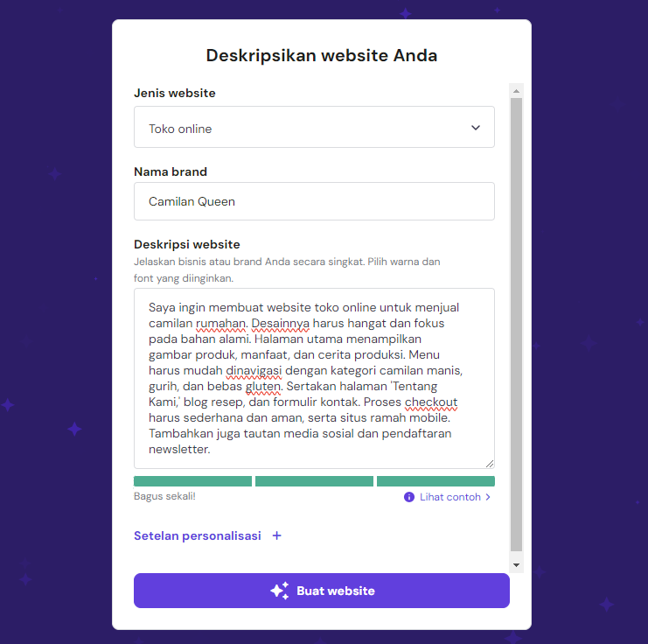Click the form's vertical scrollbar thumb
Viewport: 648px width, 644px height.
click(516, 324)
